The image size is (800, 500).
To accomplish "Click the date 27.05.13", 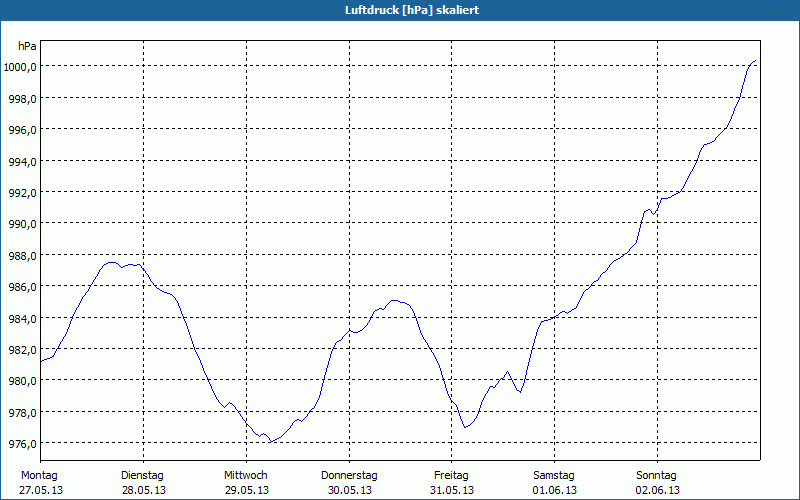I will 41,490.
